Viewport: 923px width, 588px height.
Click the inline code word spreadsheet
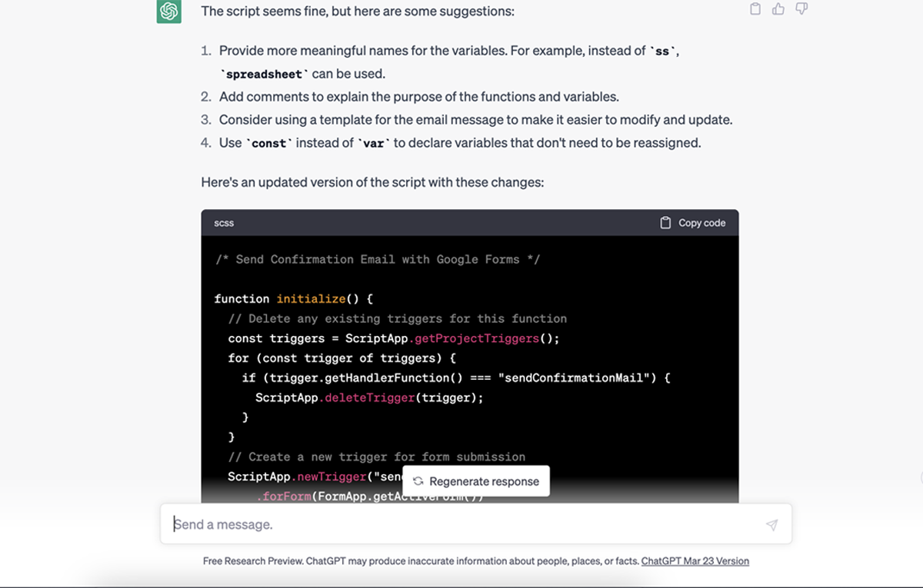tap(267, 75)
